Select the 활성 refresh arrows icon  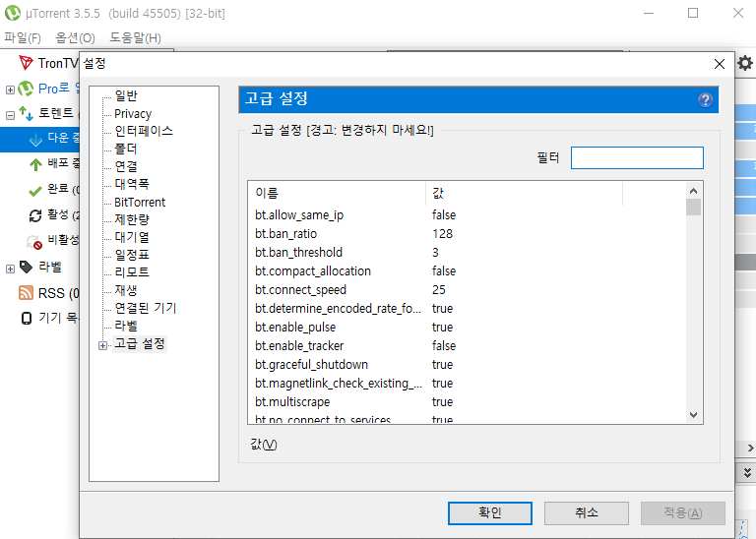point(35,215)
